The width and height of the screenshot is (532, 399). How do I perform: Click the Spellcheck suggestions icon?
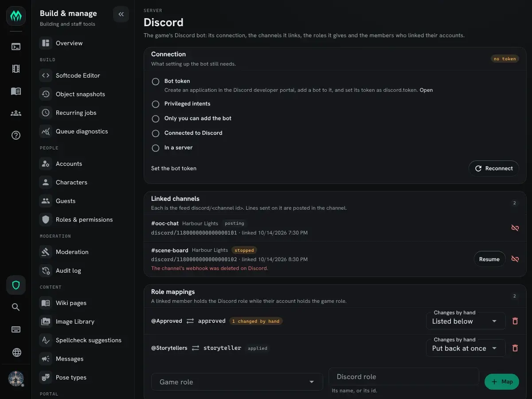[46, 340]
